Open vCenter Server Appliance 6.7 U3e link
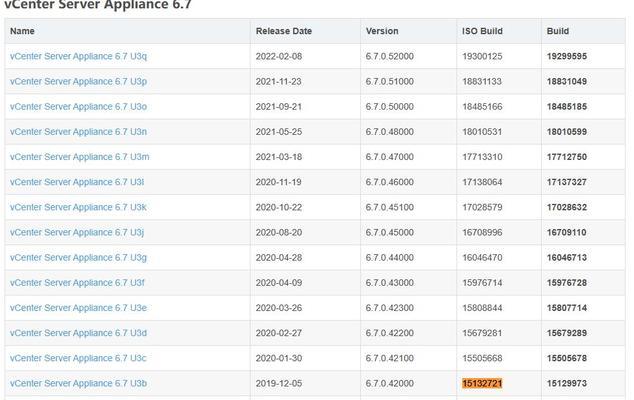634x400 pixels. [x=78, y=308]
